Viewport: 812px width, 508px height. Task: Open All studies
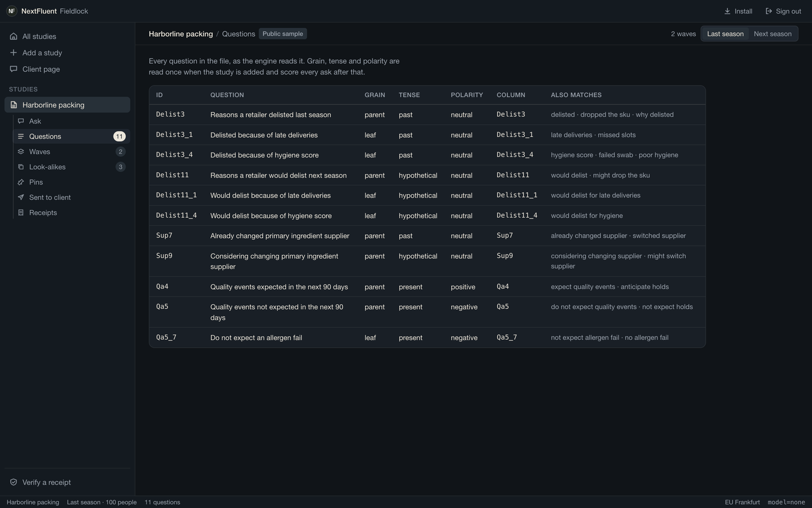coord(67,37)
